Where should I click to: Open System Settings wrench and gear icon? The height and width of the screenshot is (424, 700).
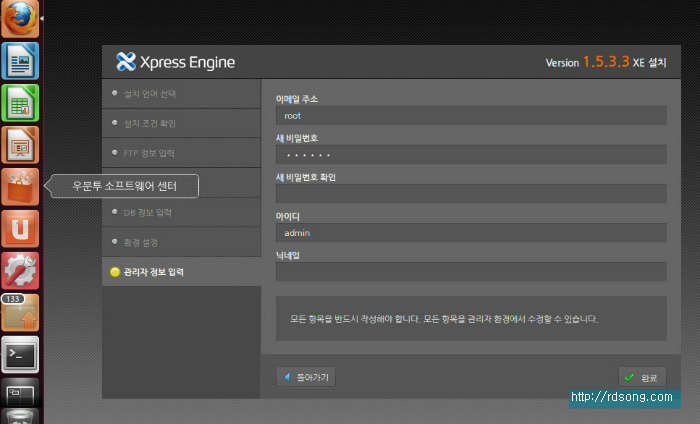point(20,270)
